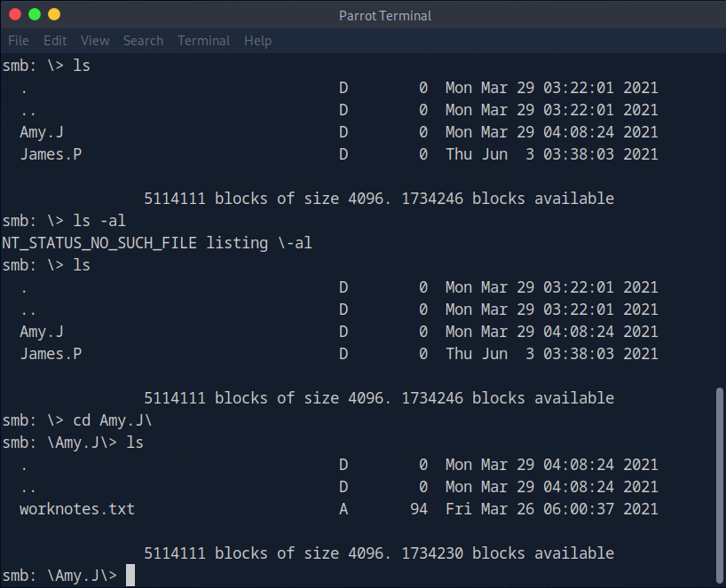
Task: Close the window with the red button
Action: click(15, 15)
